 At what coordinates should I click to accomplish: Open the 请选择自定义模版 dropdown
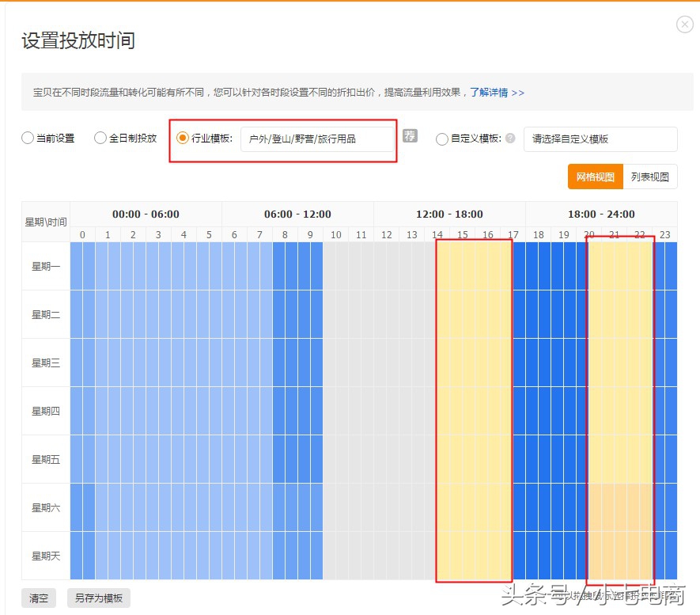click(600, 139)
